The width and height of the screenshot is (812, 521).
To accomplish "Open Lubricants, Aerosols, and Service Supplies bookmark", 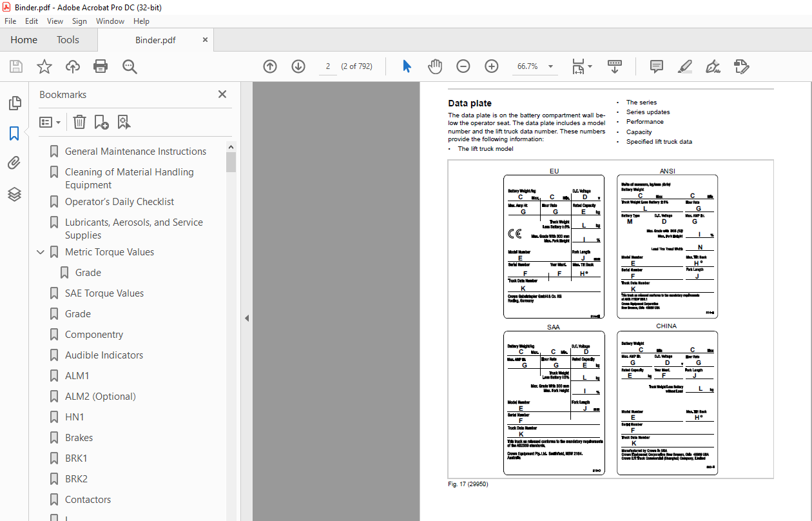I will point(134,229).
